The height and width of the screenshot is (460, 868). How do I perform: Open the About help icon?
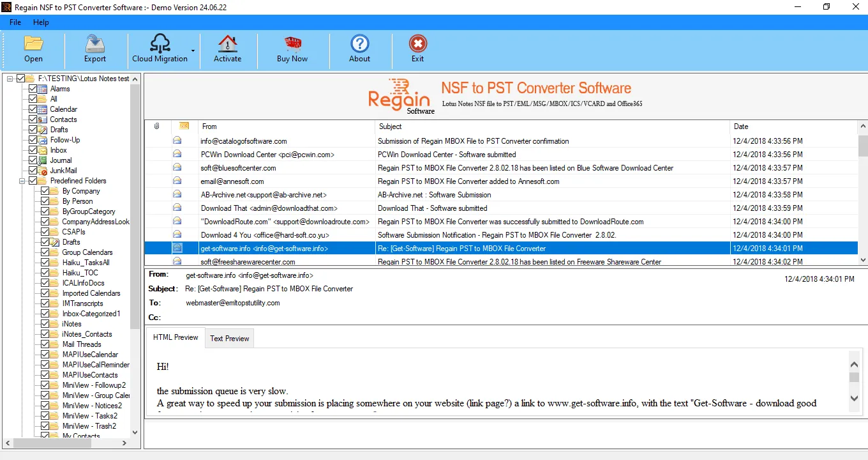tap(360, 43)
